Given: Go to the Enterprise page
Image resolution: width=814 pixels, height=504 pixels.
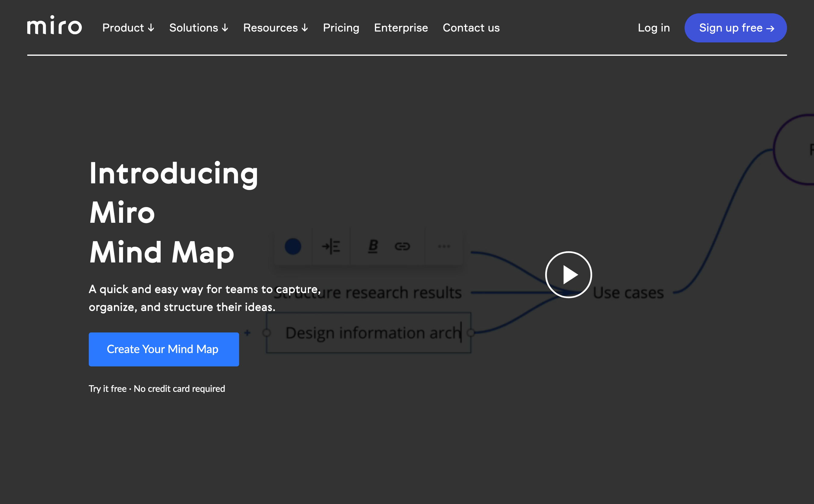Looking at the screenshot, I should 401,28.
